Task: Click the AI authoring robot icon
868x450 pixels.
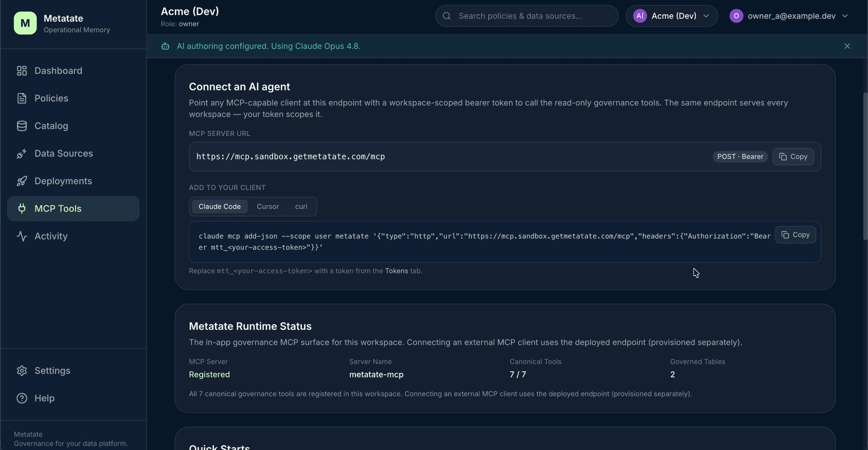Action: [x=165, y=46]
